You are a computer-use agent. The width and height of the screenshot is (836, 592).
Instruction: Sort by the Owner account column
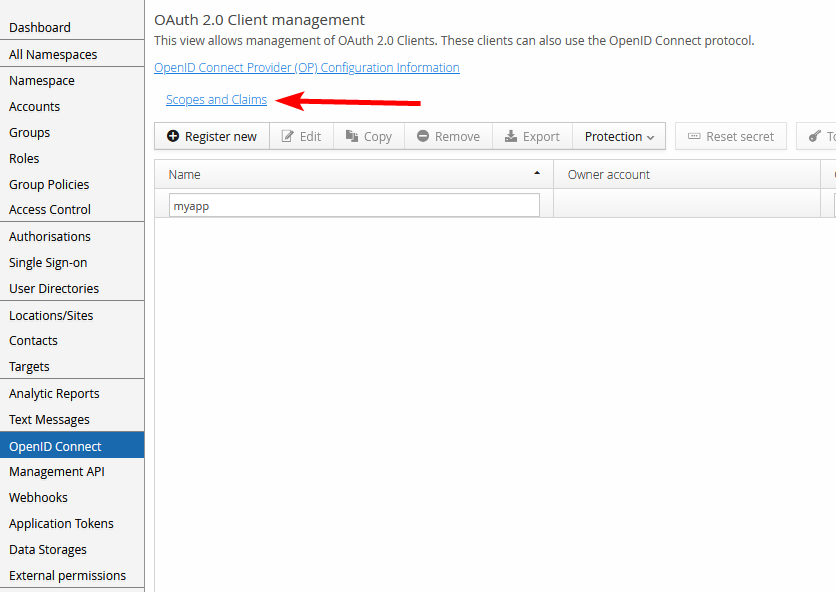[609, 175]
